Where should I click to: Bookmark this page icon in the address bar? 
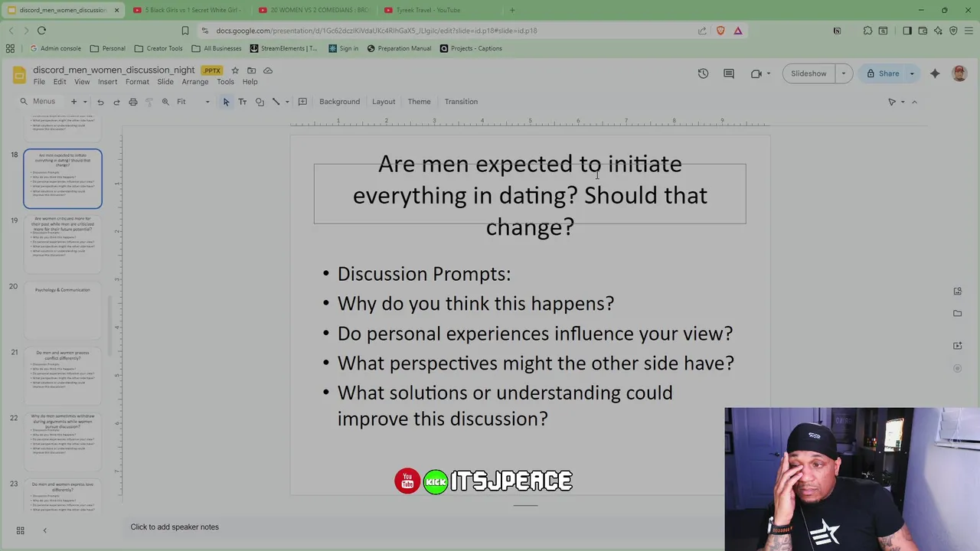tap(185, 31)
